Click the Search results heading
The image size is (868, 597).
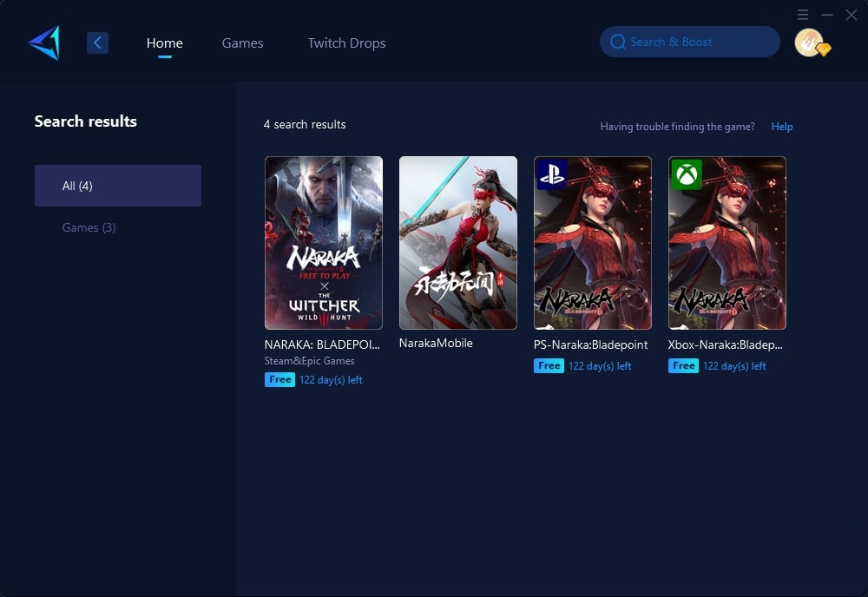(86, 121)
